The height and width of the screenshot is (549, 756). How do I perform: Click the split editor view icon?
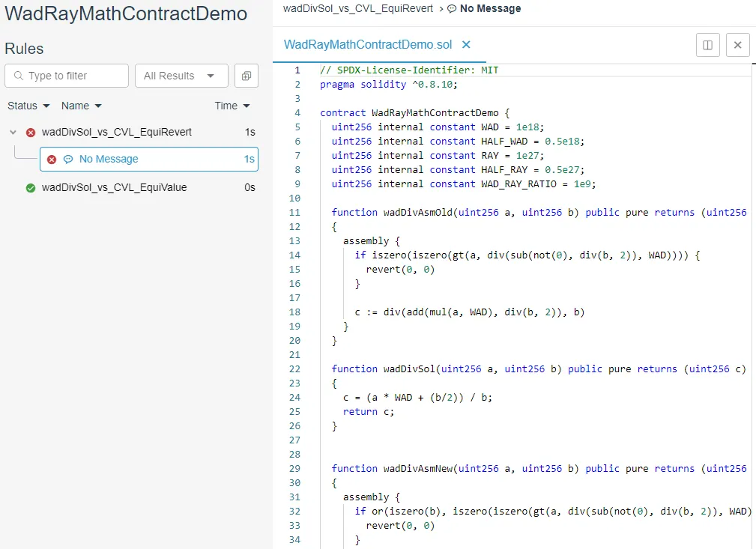(707, 45)
